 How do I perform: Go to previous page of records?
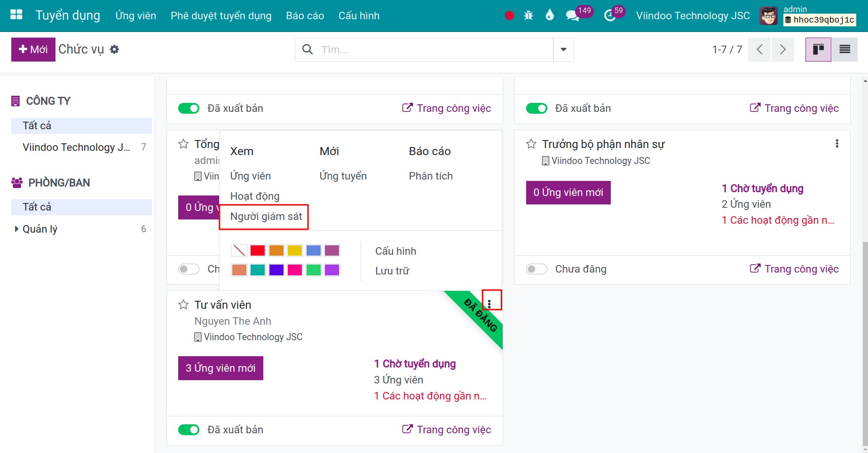(759, 49)
